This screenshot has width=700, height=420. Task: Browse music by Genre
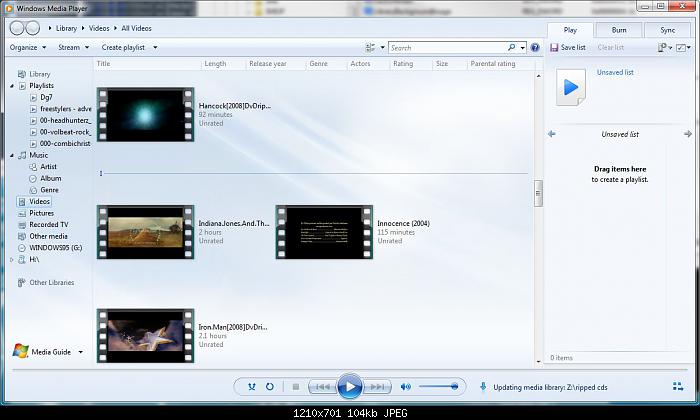44,190
